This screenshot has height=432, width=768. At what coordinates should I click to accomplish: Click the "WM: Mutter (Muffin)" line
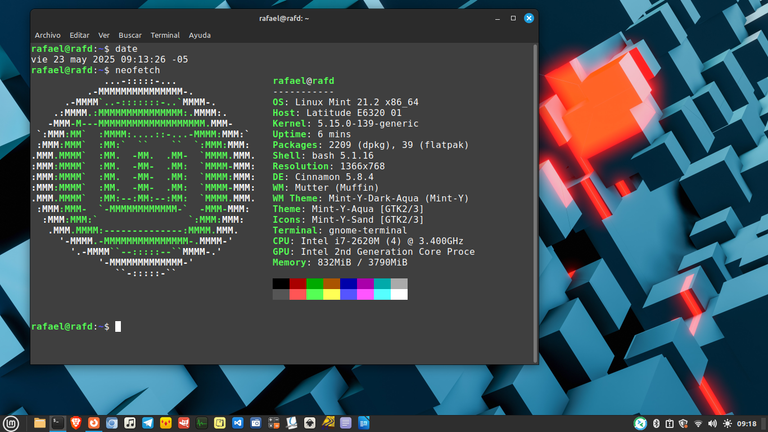(326, 188)
